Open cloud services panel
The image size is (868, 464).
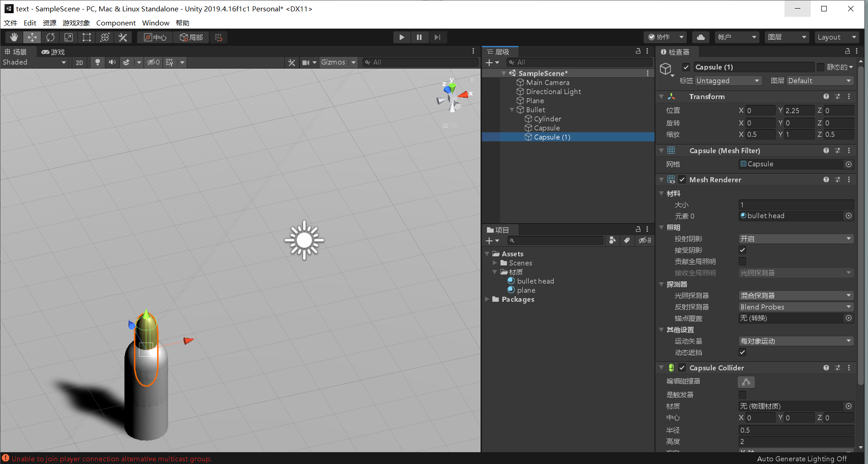click(x=701, y=37)
